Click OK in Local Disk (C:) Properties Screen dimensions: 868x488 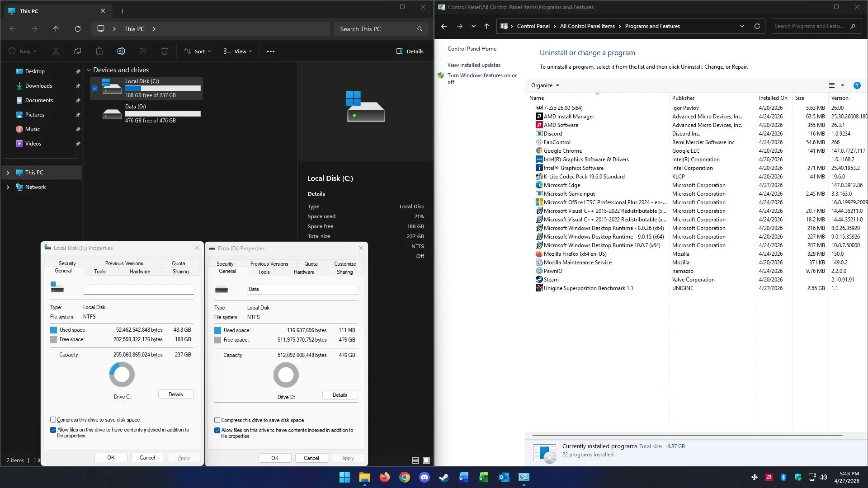click(x=111, y=458)
